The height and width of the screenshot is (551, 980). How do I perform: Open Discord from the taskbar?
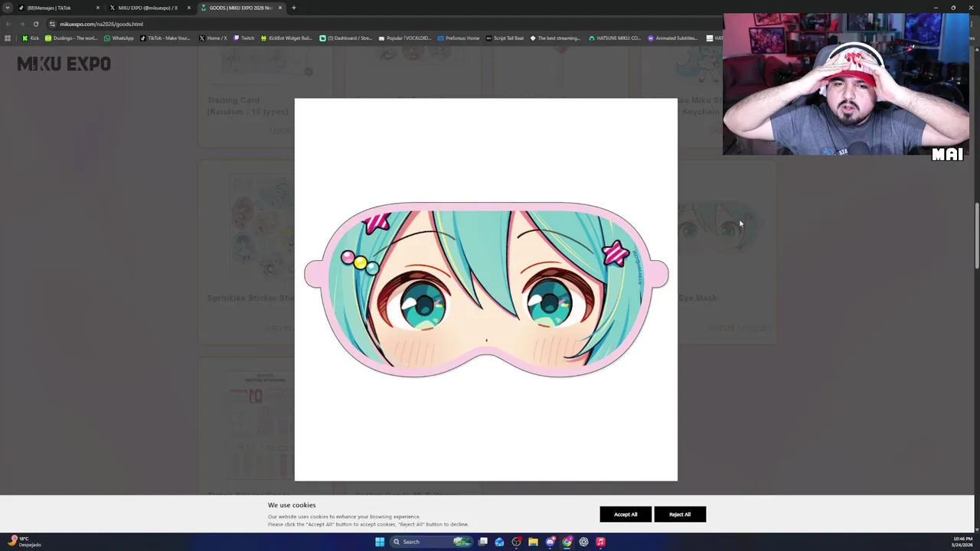(x=550, y=542)
